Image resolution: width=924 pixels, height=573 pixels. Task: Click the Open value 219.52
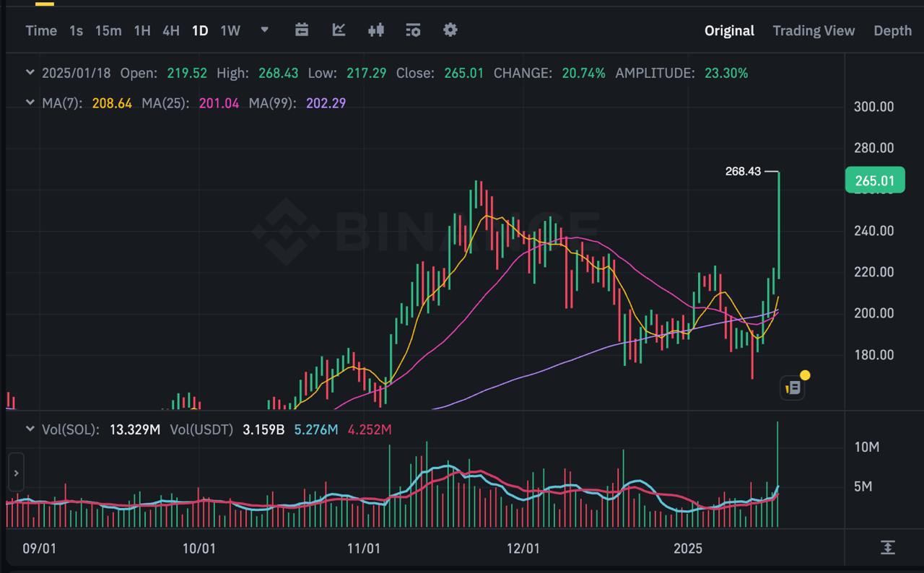[187, 73]
